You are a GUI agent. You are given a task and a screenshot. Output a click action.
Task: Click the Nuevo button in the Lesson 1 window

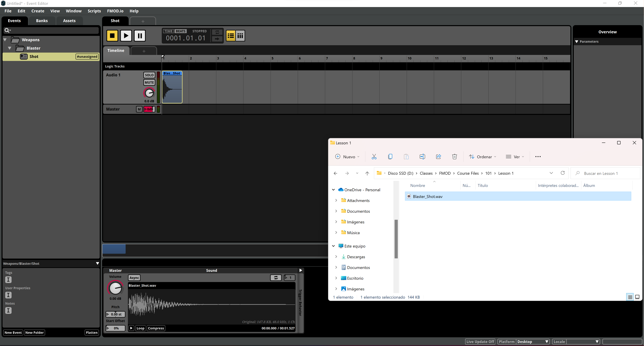pyautogui.click(x=347, y=157)
